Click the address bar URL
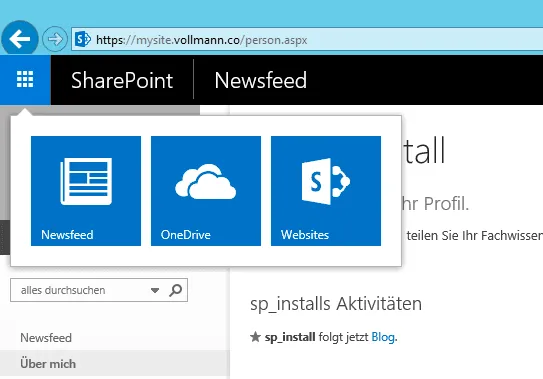Image resolution: width=543 pixels, height=379 pixels. 202,40
